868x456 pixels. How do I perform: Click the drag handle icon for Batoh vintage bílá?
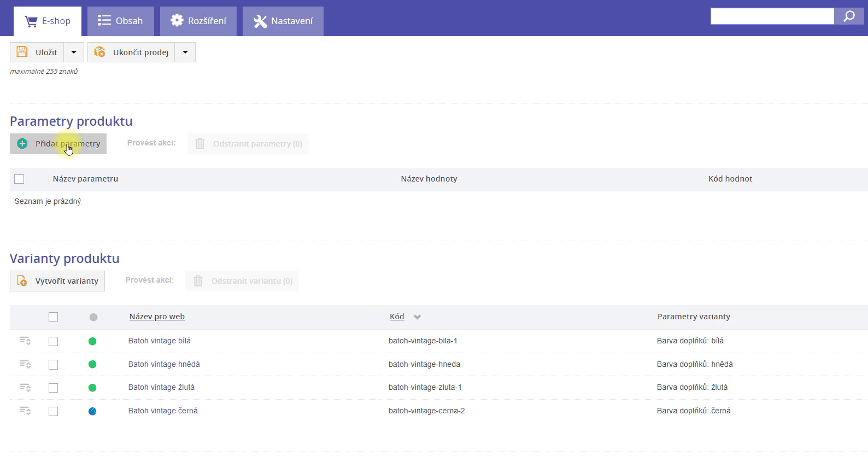tap(25, 341)
